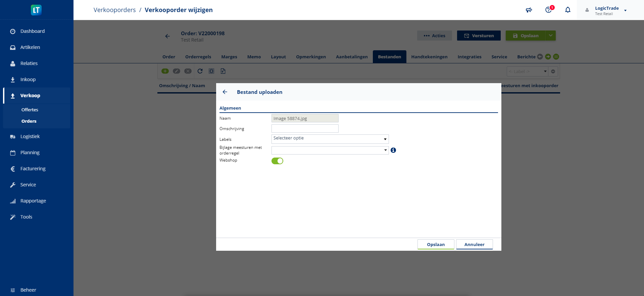Click the Omschrijving text field
Image resolution: width=644 pixels, height=296 pixels.
tap(305, 129)
